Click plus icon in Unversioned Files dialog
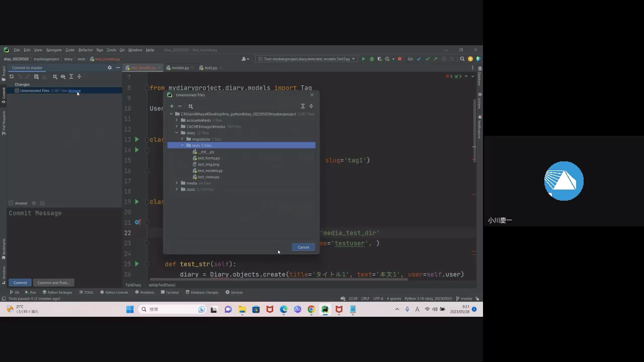The height and width of the screenshot is (362, 644). coord(172,106)
